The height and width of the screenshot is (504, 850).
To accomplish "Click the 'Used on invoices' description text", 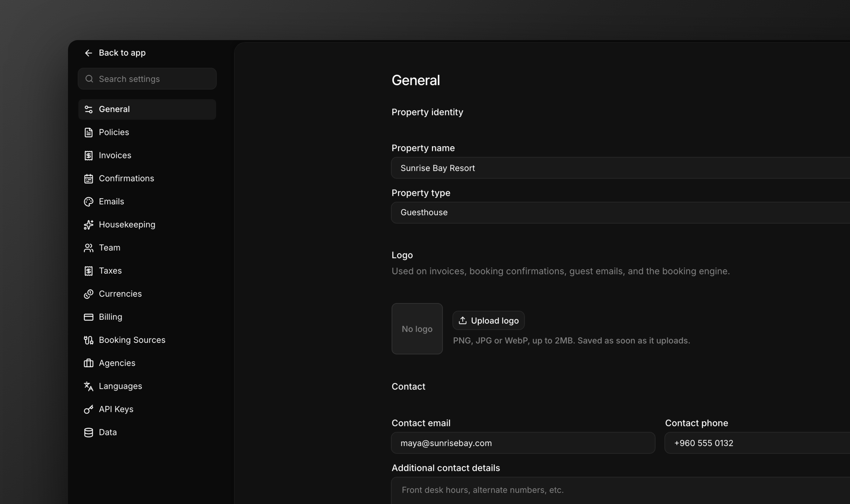I will 561,271.
